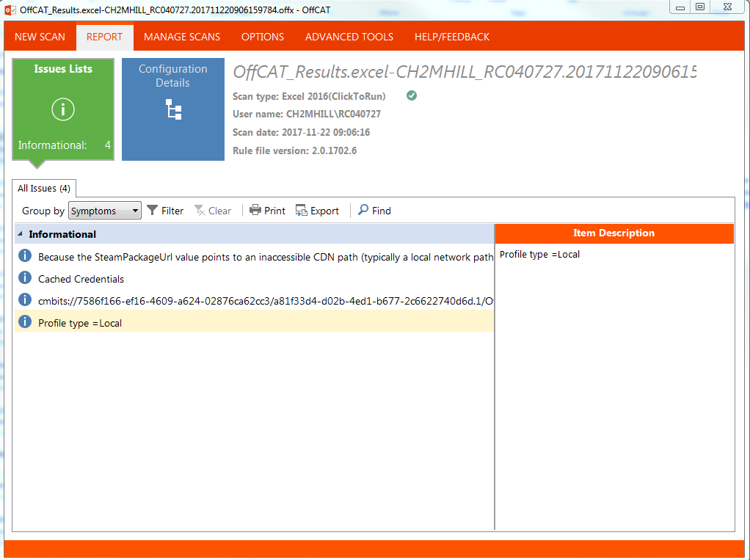Image resolution: width=750 pixels, height=560 pixels.
Task: Click info icon of cmbits:// row
Action: [25, 299]
